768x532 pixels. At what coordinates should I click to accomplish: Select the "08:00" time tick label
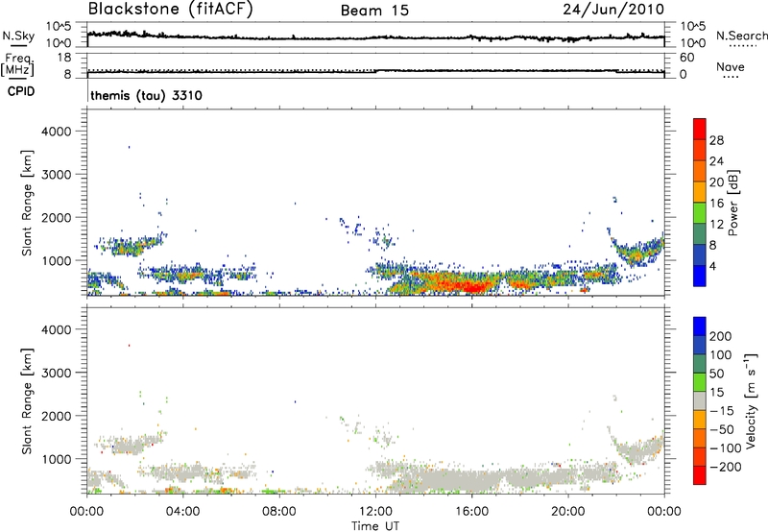278,512
